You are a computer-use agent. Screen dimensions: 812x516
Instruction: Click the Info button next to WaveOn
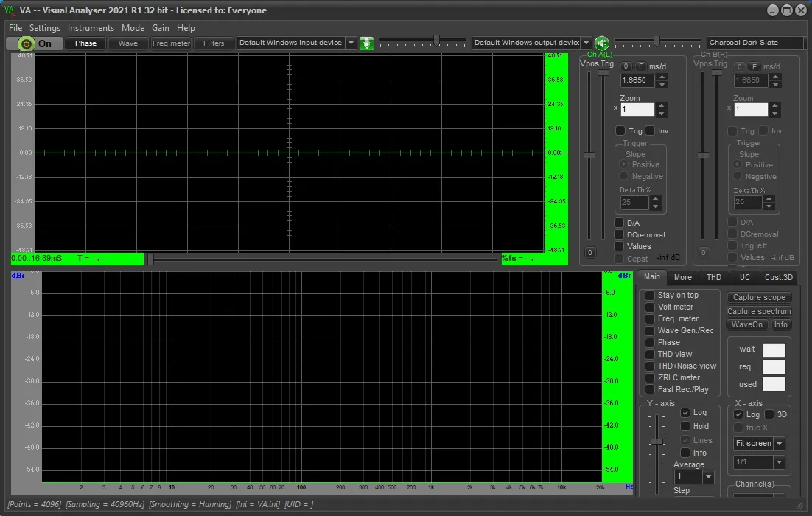[x=780, y=325]
